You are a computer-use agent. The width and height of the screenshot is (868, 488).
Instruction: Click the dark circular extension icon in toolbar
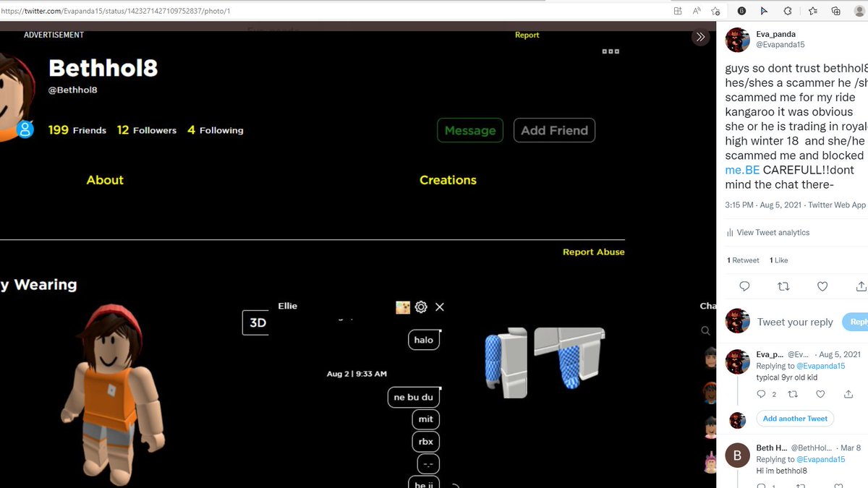point(741,11)
